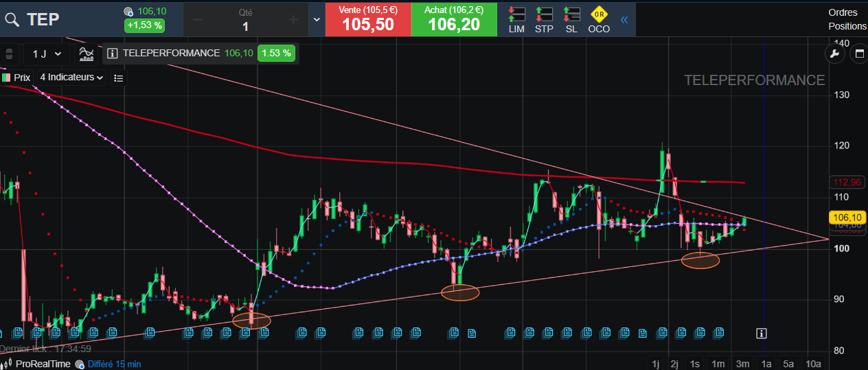Select the 1j time range
868x370 pixels.
656,363
